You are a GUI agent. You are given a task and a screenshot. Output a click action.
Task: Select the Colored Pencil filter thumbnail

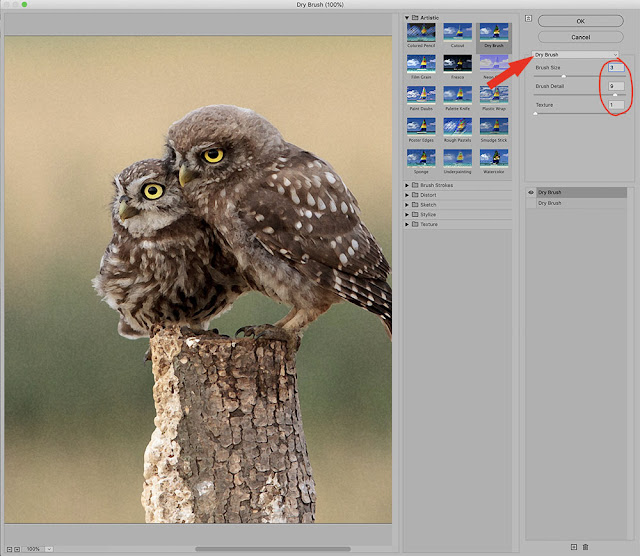pos(421,32)
